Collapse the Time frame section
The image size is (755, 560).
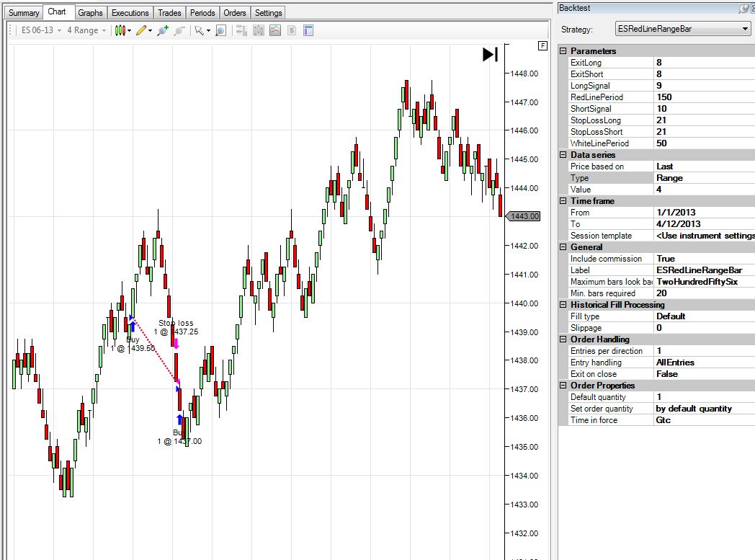click(x=563, y=201)
